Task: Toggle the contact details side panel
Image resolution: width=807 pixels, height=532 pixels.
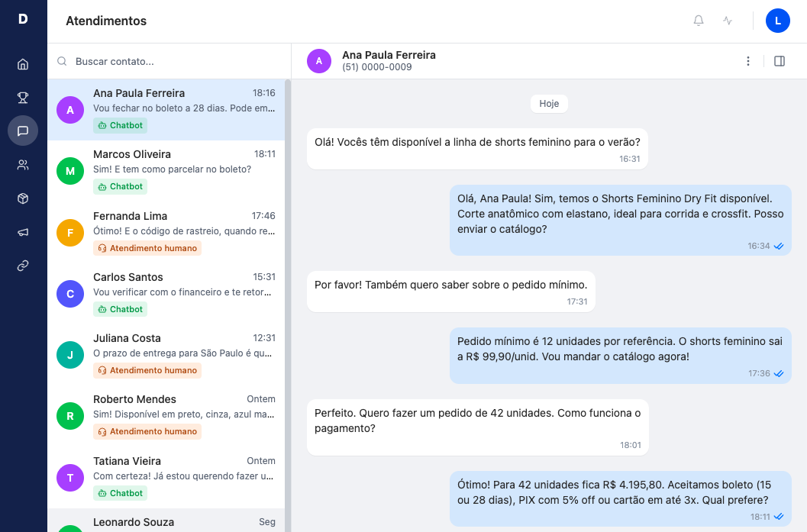Action: 779,60
